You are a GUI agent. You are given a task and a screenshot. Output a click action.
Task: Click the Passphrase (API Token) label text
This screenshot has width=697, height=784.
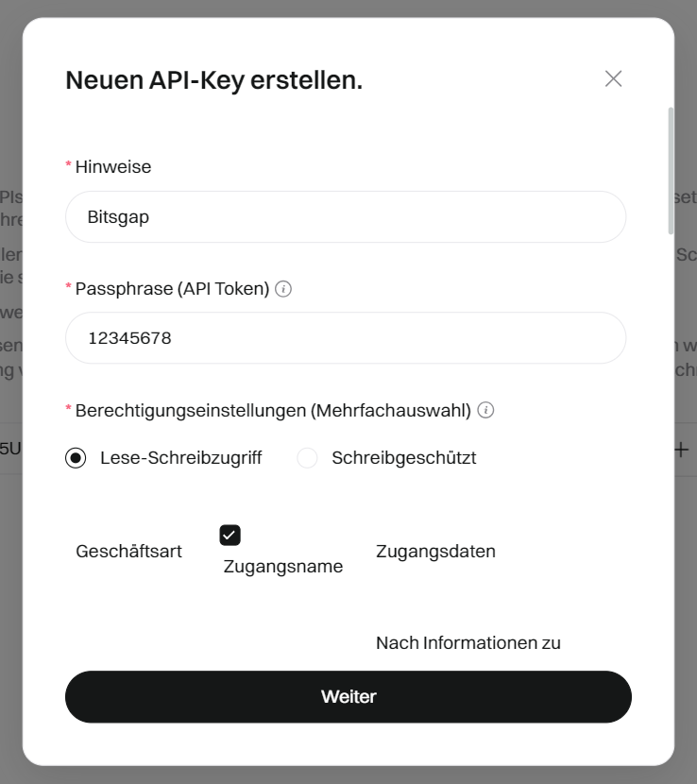(x=172, y=289)
